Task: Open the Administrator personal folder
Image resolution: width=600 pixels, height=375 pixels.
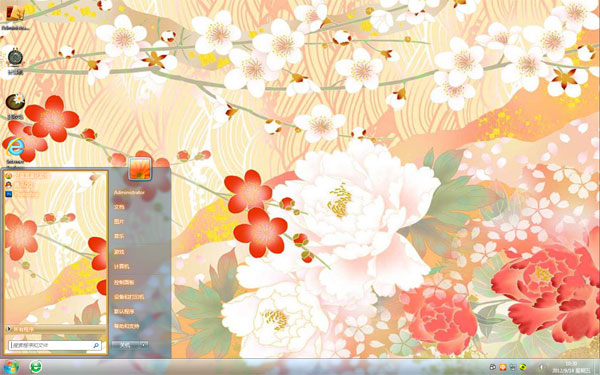Action: click(x=129, y=192)
